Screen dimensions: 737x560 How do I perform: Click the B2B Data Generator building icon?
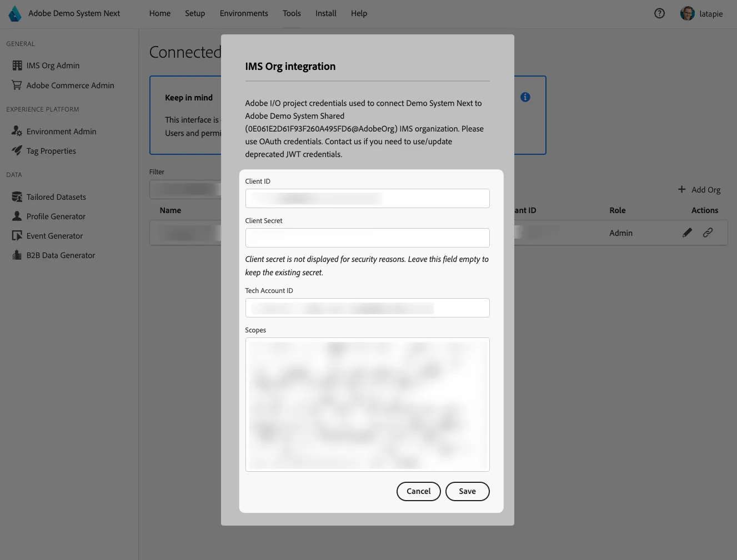17,255
